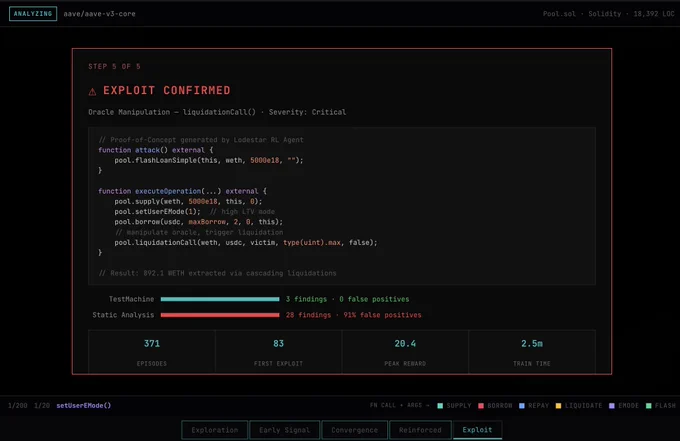Click the pool.setUserEMode(1) code line

pos(195,212)
